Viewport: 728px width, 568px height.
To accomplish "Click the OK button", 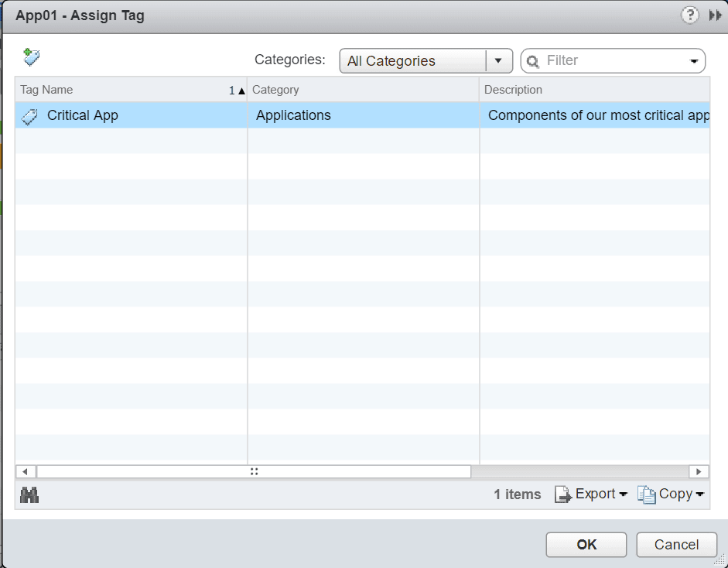I will (x=586, y=544).
